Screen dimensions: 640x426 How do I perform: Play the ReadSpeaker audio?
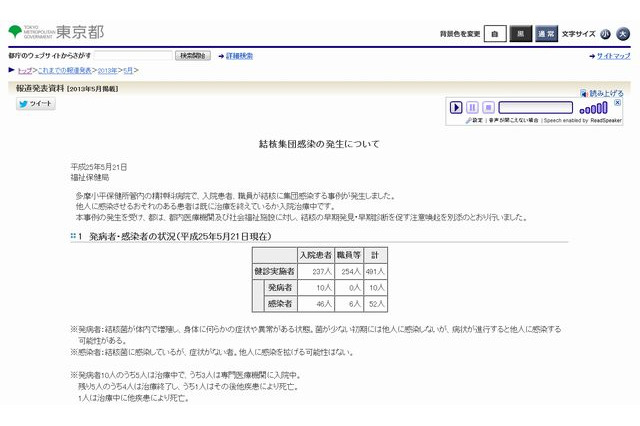(456, 107)
